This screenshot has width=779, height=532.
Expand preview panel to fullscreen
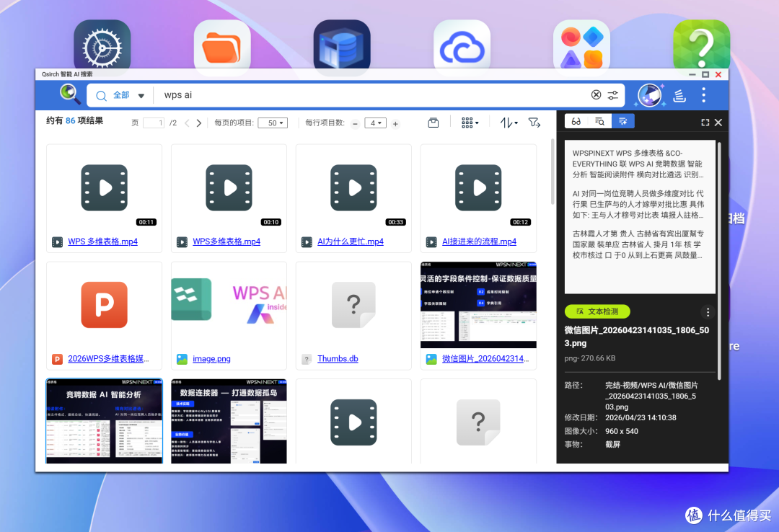click(705, 123)
